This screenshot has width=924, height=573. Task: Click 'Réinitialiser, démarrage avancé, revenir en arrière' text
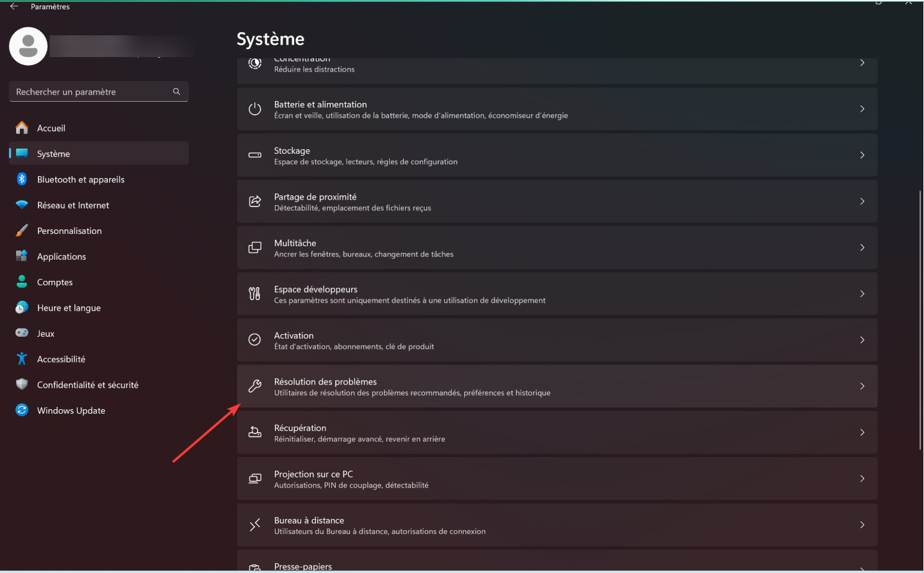(x=360, y=439)
